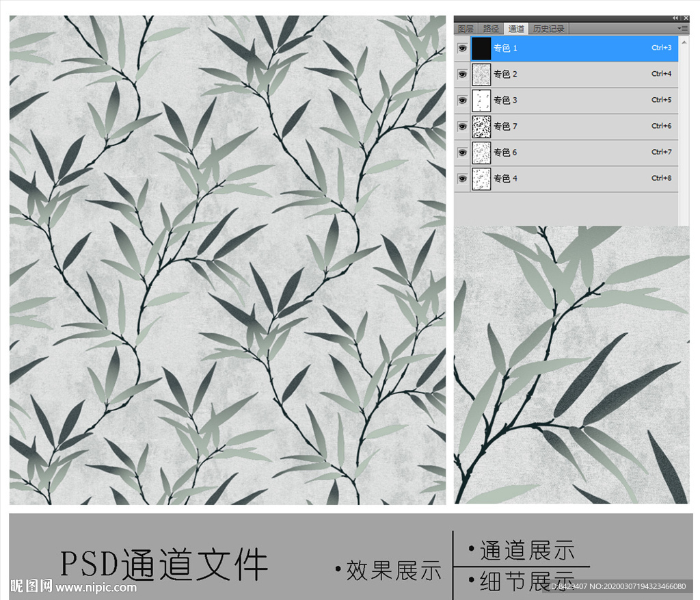Switch to the 图层 tab

click(x=466, y=29)
